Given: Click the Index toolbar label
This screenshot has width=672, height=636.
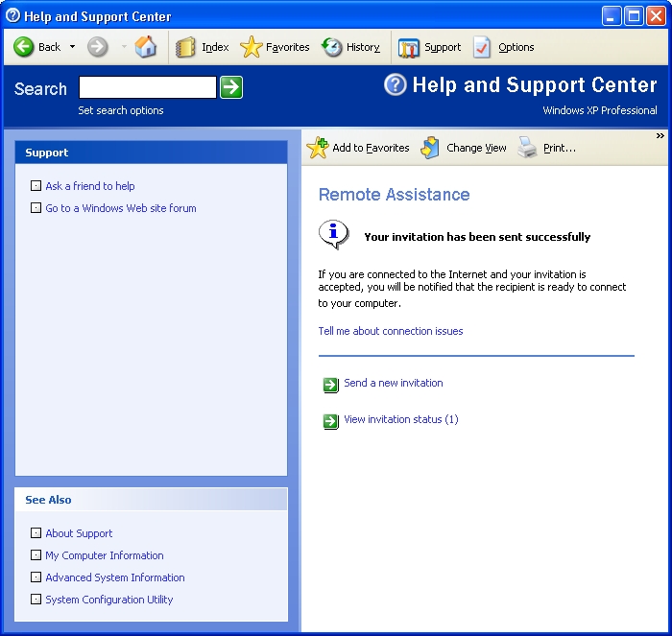Looking at the screenshot, I should (x=215, y=47).
